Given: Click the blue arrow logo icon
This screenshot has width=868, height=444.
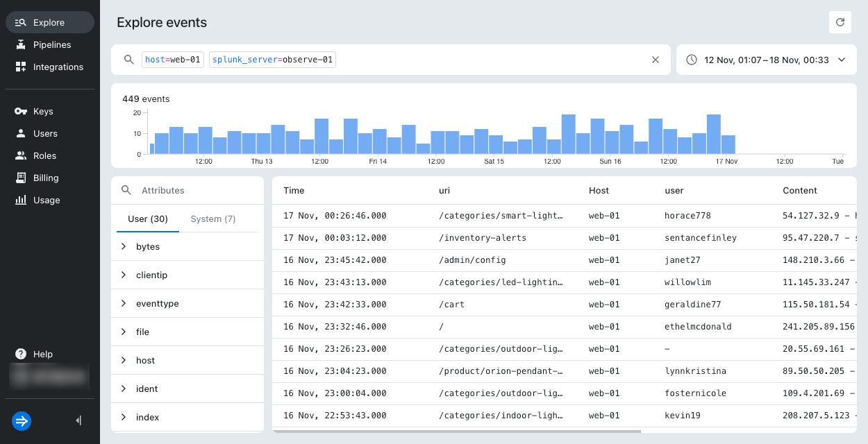Looking at the screenshot, I should pyautogui.click(x=22, y=420).
